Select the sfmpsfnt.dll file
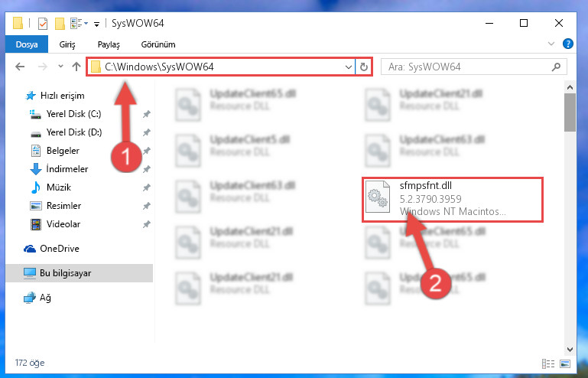This screenshot has height=378, width=588. coord(453,200)
